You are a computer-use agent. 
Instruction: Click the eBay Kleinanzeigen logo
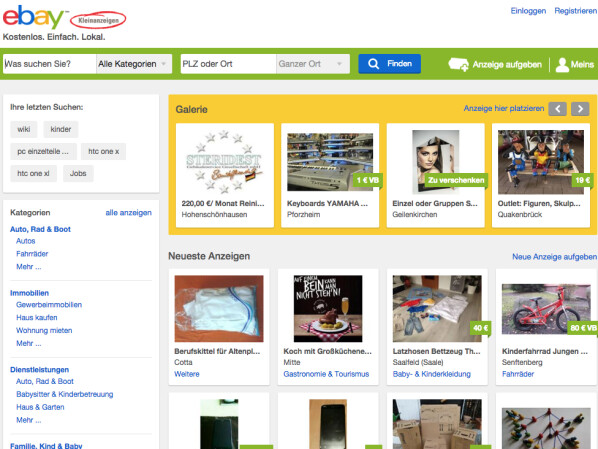64,18
